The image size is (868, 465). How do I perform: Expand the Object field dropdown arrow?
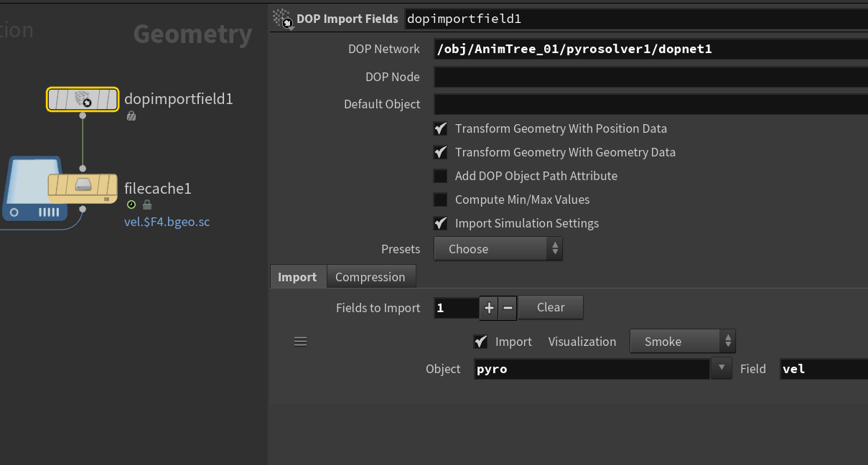coord(721,369)
